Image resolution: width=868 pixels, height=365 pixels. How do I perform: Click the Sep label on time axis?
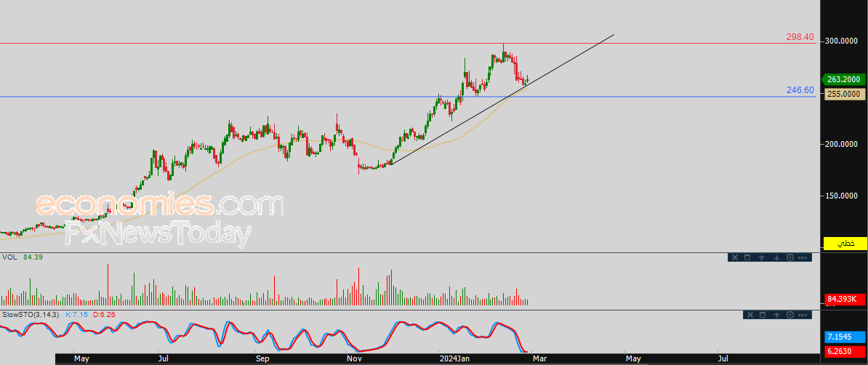263,359
